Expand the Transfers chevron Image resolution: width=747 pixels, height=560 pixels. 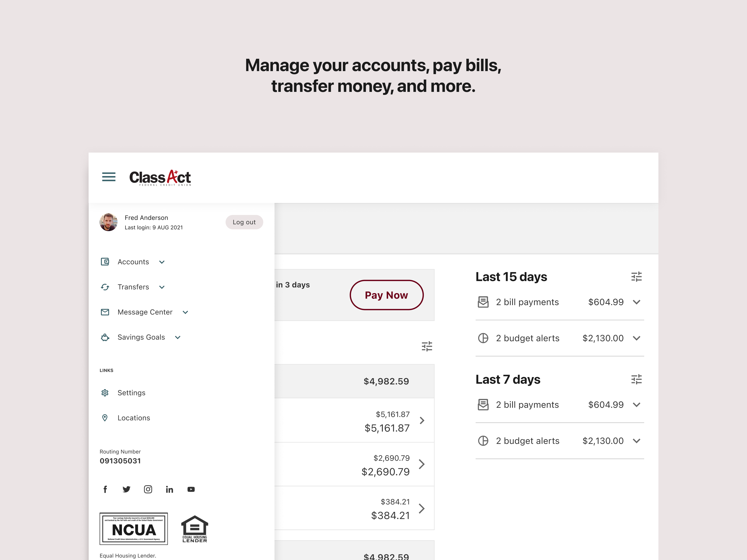(162, 287)
